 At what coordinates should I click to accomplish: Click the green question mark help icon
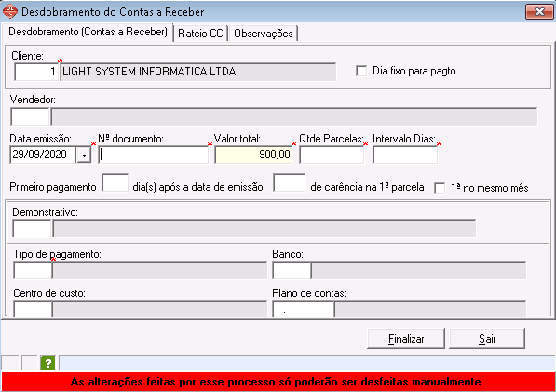pyautogui.click(x=47, y=363)
